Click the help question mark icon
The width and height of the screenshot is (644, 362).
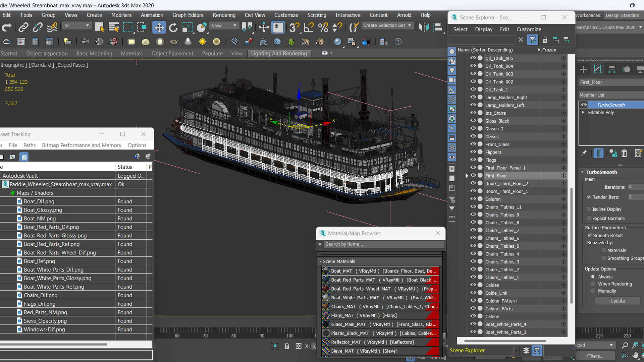coord(398,42)
